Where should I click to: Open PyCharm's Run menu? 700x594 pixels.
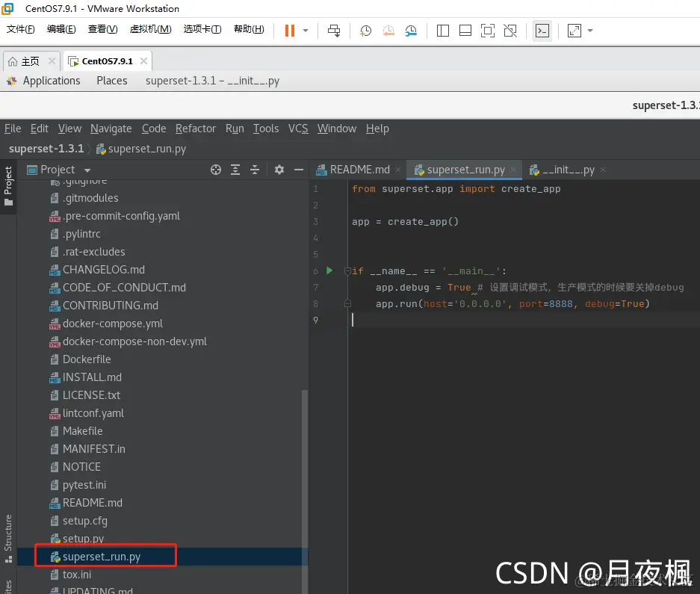tap(235, 129)
